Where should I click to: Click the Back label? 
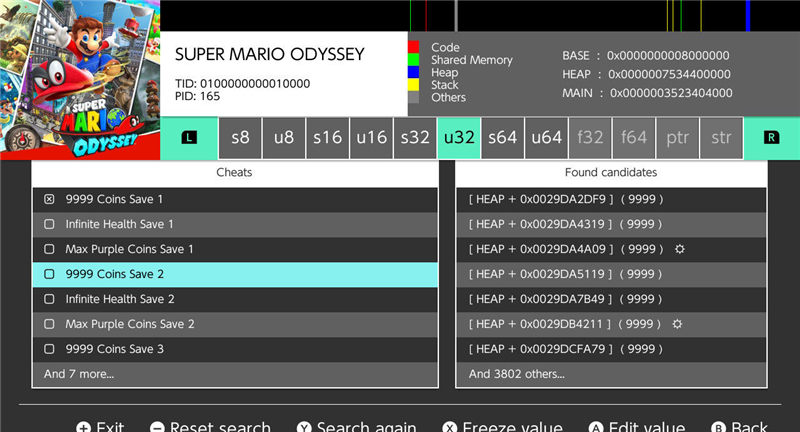(x=749, y=426)
